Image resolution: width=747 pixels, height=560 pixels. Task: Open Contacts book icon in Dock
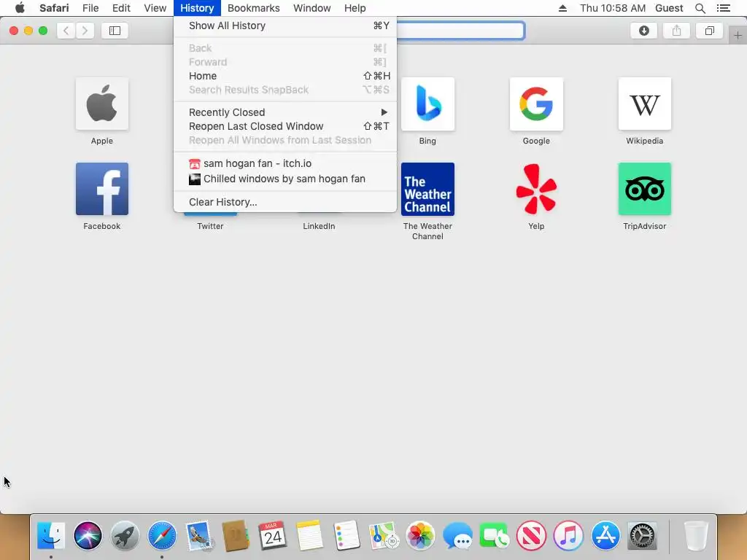tap(236, 535)
